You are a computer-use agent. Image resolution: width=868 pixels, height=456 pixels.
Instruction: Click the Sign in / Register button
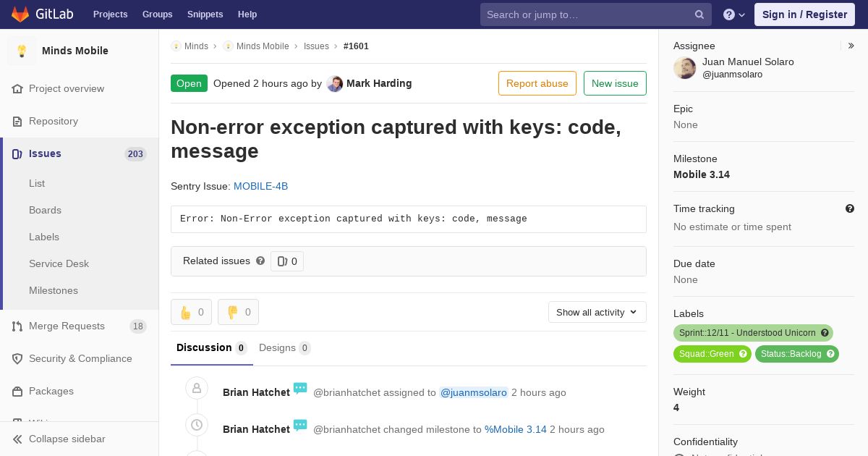pyautogui.click(x=804, y=14)
